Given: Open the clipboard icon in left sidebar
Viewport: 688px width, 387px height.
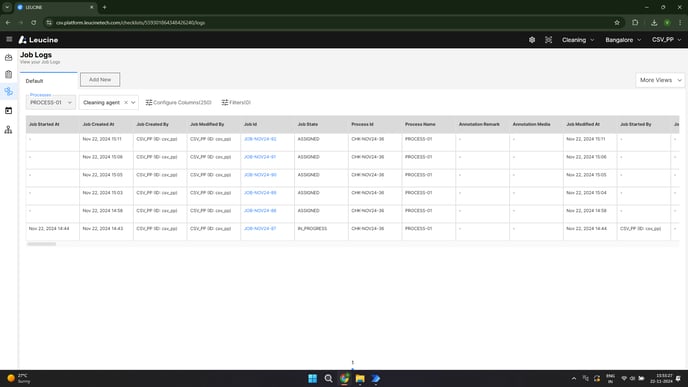Looking at the screenshot, I should click(8, 75).
